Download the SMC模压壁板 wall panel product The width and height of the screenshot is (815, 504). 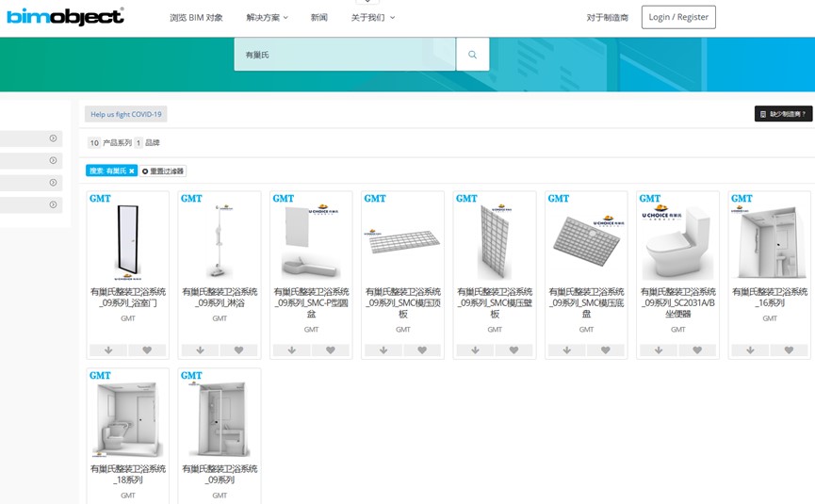pos(475,350)
